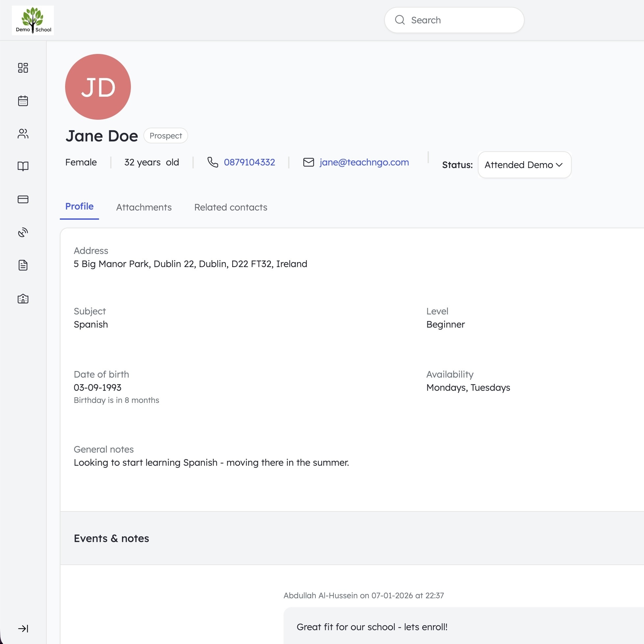Open the Attended Demo status dropdown
Image resolution: width=644 pixels, height=644 pixels.
point(518,165)
